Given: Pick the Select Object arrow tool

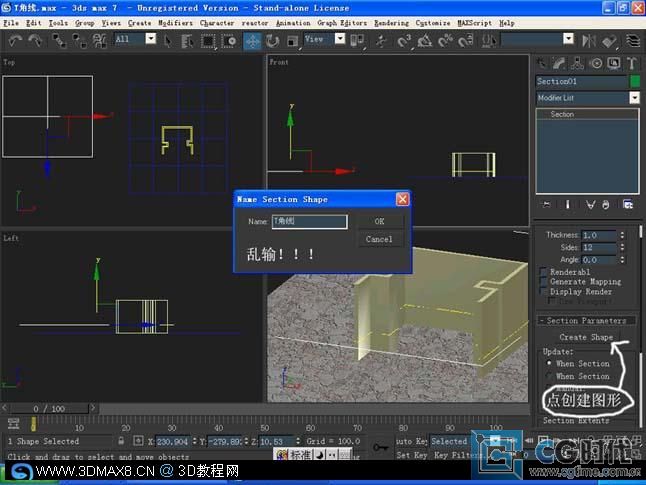Looking at the screenshot, I should 168,41.
